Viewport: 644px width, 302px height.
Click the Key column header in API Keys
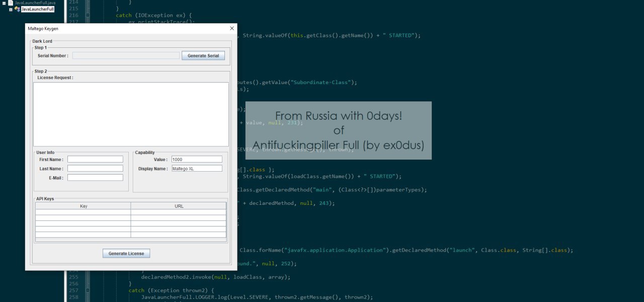[83, 206]
